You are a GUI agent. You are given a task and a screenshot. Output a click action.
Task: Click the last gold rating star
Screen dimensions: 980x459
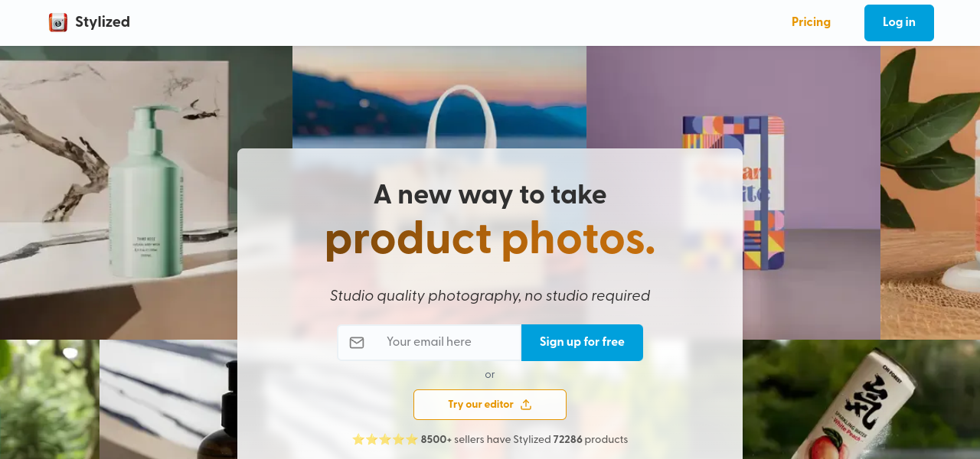pyautogui.click(x=412, y=440)
